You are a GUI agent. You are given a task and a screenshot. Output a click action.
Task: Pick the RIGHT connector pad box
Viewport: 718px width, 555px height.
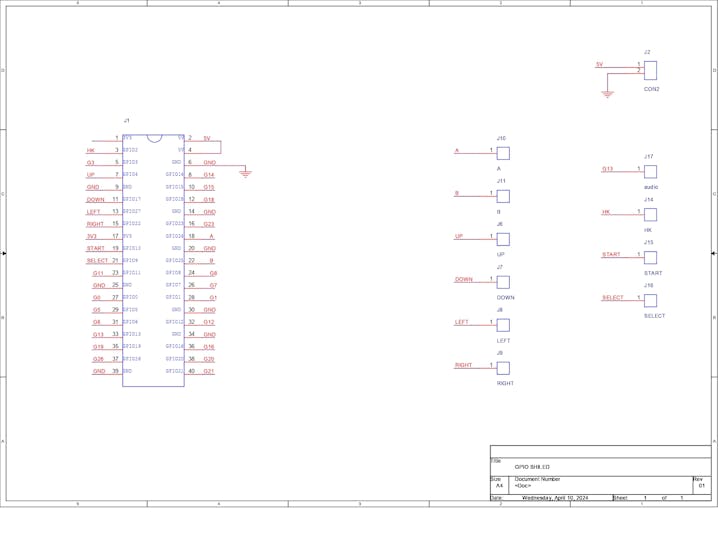point(503,369)
